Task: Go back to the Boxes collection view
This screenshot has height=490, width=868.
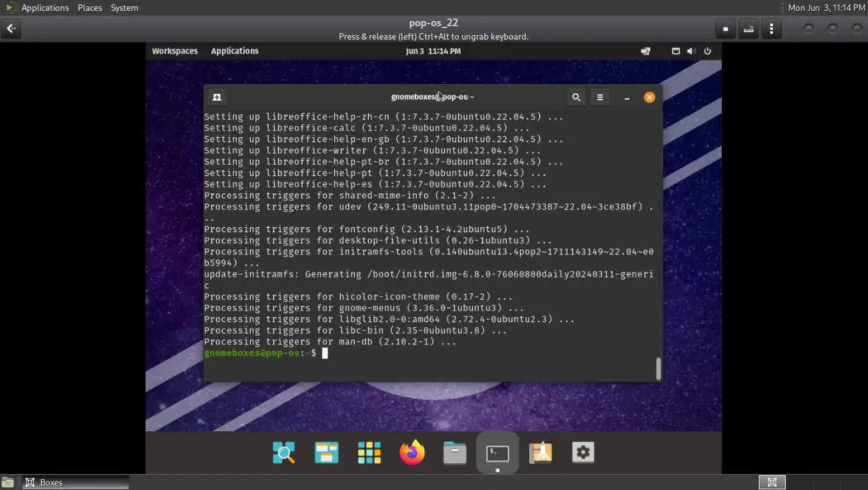Action: pos(11,29)
